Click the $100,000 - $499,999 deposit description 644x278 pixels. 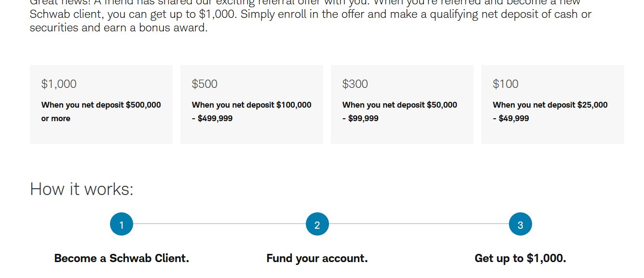point(252,111)
